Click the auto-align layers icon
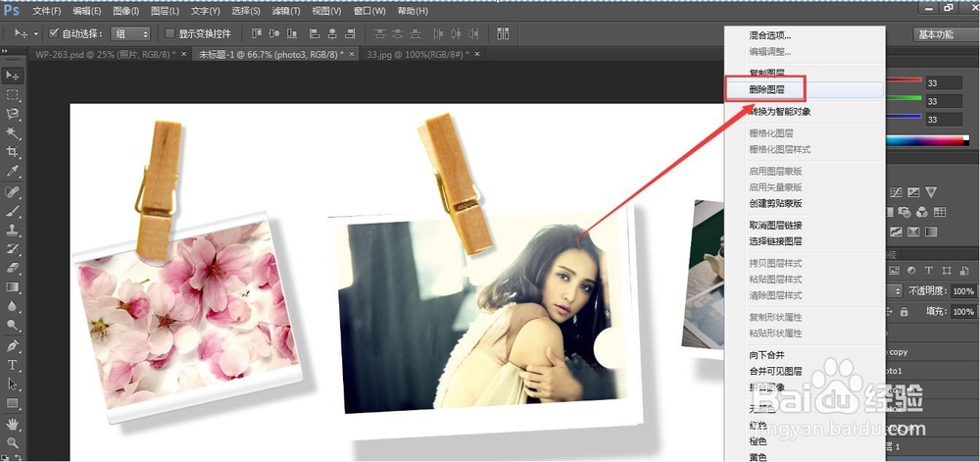 (503, 33)
